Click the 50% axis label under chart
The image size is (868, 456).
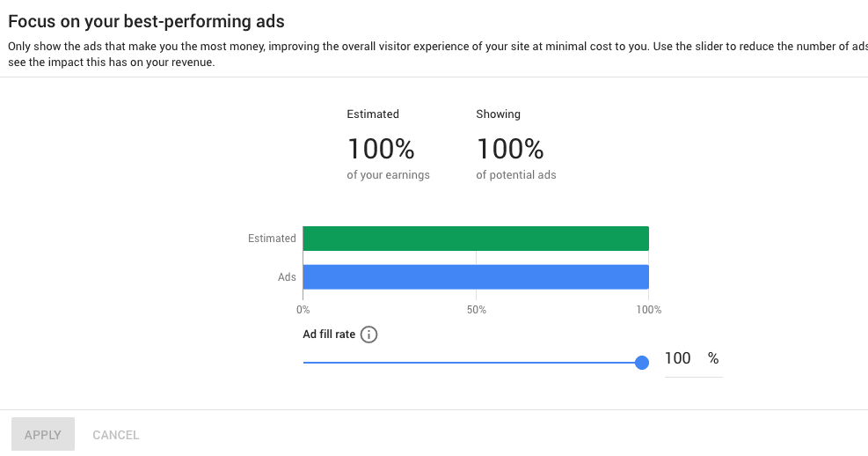[x=476, y=310]
